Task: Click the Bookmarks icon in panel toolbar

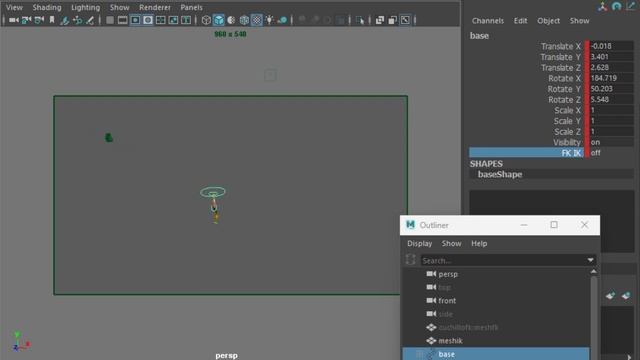Action: 52,20
